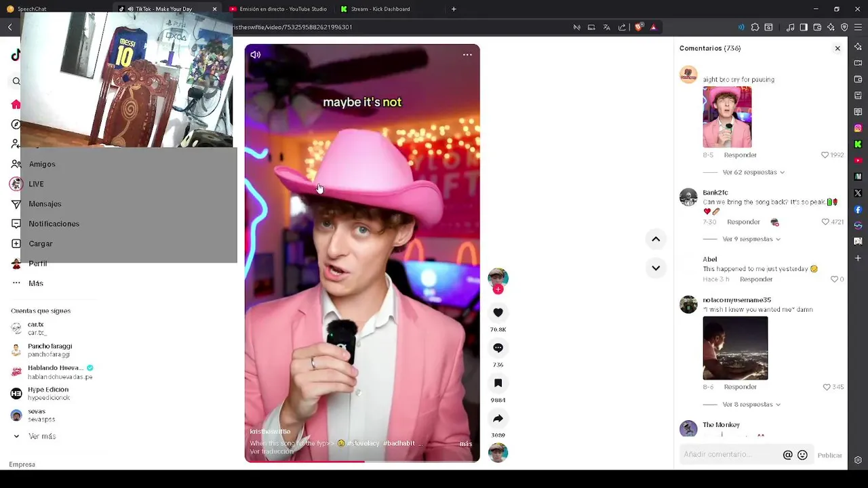Open the spinning sound disc thumbnail
Image resolution: width=868 pixels, height=488 pixels.
tap(498, 453)
